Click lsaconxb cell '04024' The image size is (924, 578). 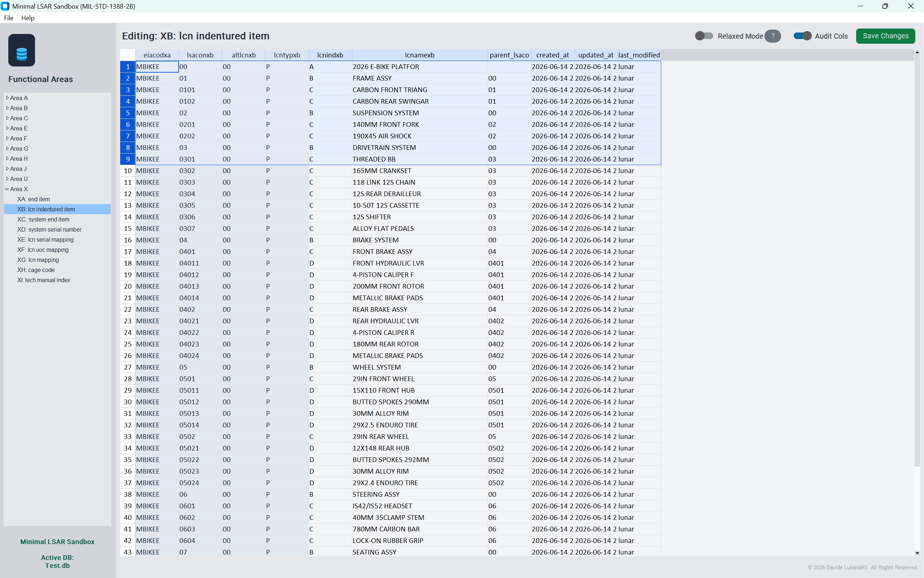200,356
